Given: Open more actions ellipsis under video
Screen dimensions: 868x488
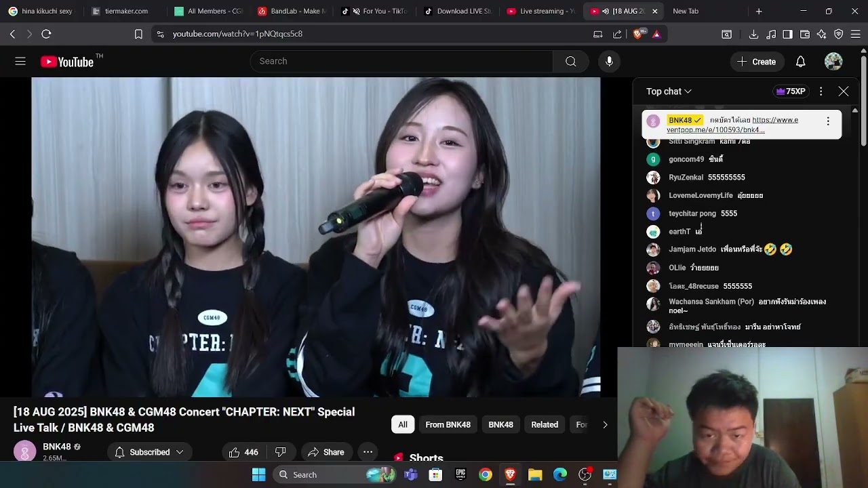Looking at the screenshot, I should pyautogui.click(x=368, y=452).
